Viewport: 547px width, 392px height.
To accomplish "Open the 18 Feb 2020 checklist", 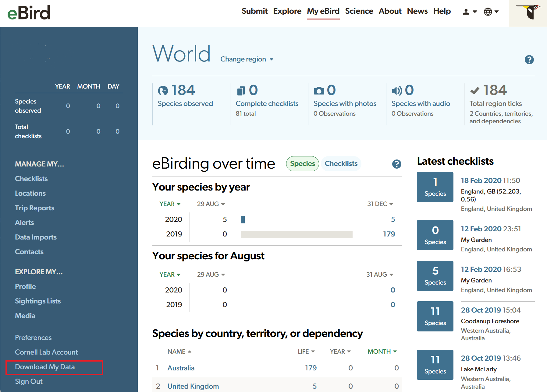I will coord(481,180).
